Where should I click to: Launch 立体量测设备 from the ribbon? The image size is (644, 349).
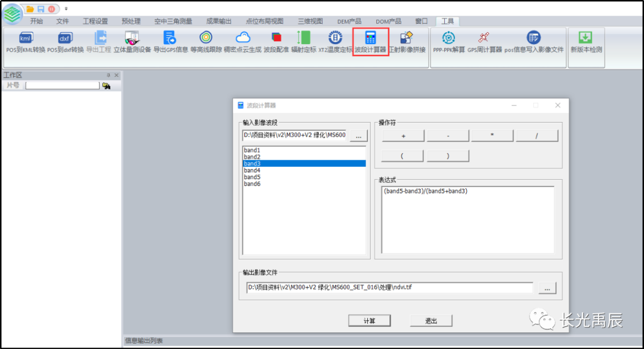point(132,38)
